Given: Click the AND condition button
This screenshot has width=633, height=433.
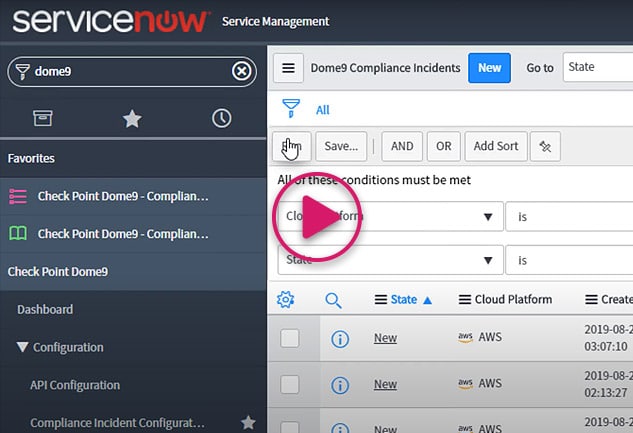Looking at the screenshot, I should click(x=402, y=146).
